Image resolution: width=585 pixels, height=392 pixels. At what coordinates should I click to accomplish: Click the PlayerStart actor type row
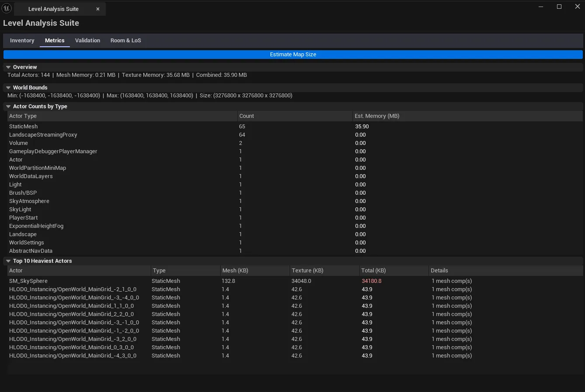coord(295,218)
